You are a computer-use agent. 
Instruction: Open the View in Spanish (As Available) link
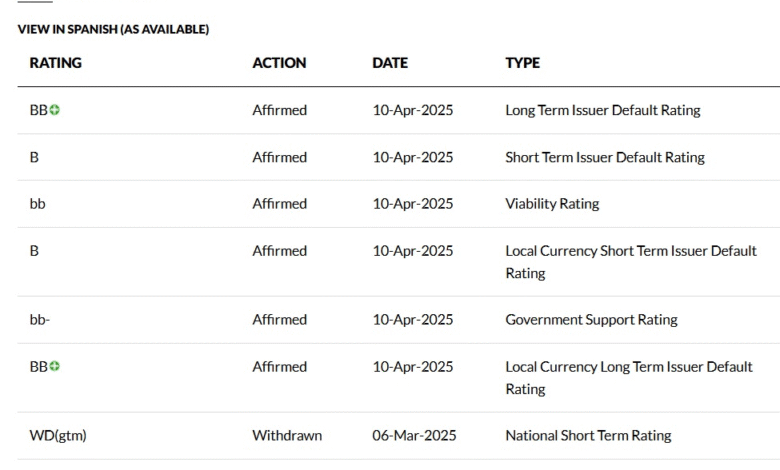[113, 29]
